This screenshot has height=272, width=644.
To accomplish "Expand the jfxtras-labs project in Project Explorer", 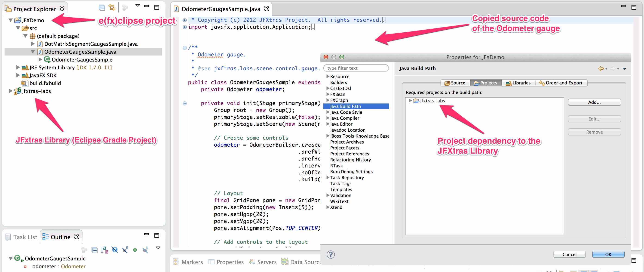I will (x=10, y=91).
